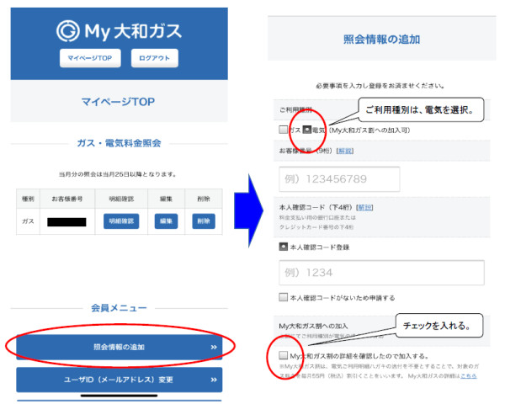The width and height of the screenshot is (505, 420).
Task: Click the こちら details link
Action: coord(469,376)
